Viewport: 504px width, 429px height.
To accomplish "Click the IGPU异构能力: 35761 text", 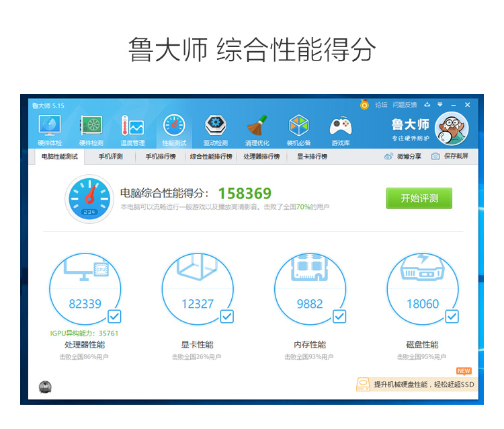I will [x=84, y=334].
